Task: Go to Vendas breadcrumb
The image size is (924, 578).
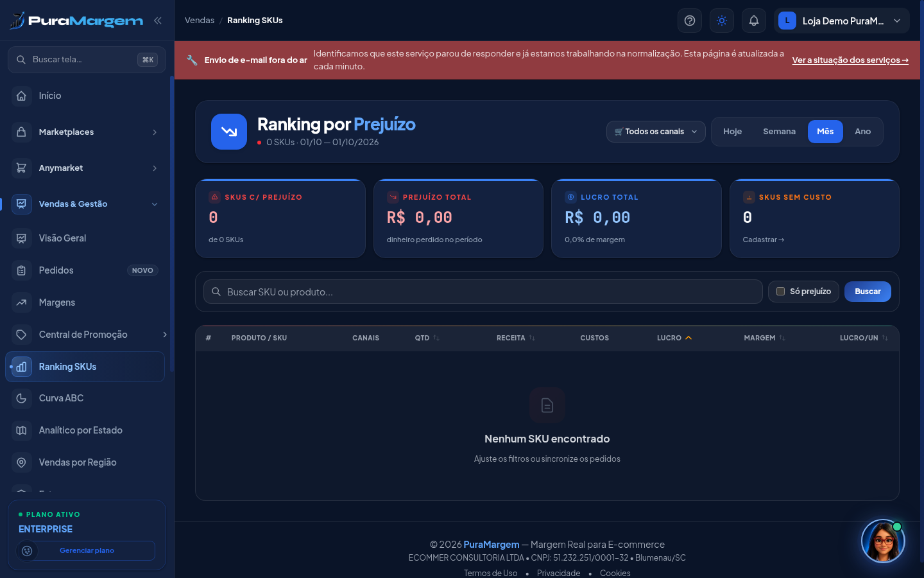Action: coord(200,21)
